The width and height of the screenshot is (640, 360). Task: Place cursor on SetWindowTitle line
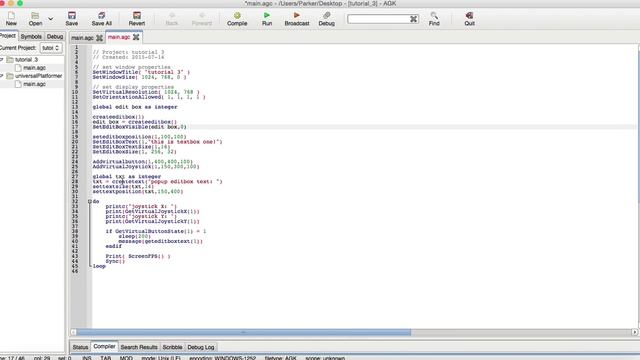(x=141, y=72)
